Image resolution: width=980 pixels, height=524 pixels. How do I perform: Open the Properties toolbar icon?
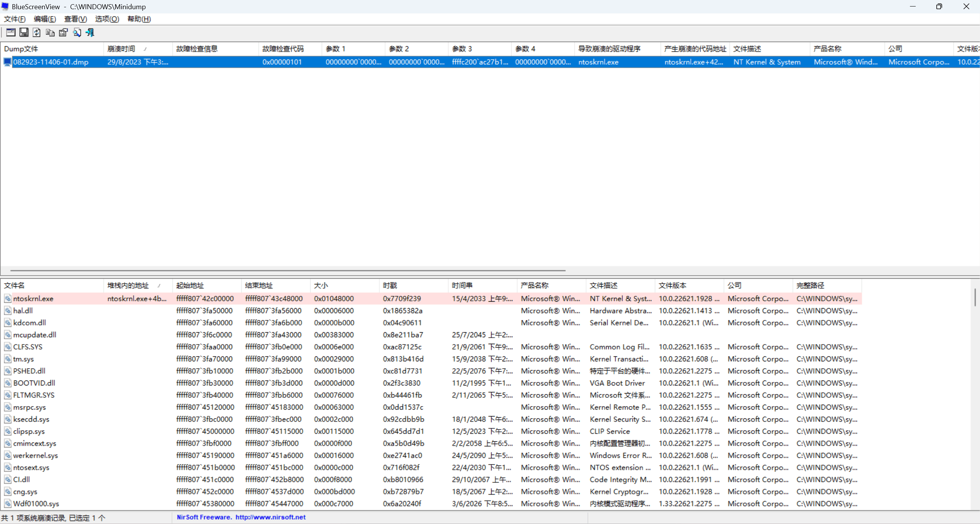point(63,33)
